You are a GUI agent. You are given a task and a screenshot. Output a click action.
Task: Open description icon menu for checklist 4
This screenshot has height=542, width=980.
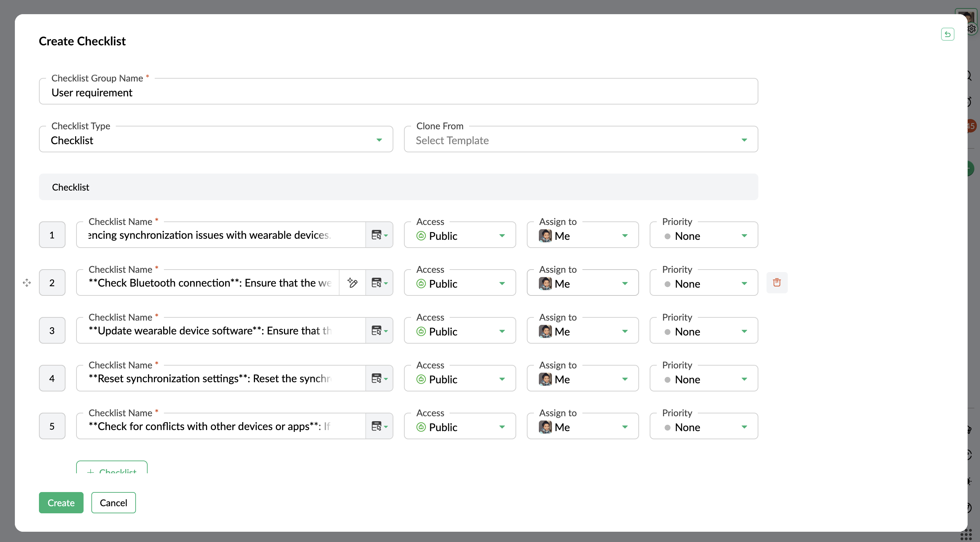(x=379, y=378)
